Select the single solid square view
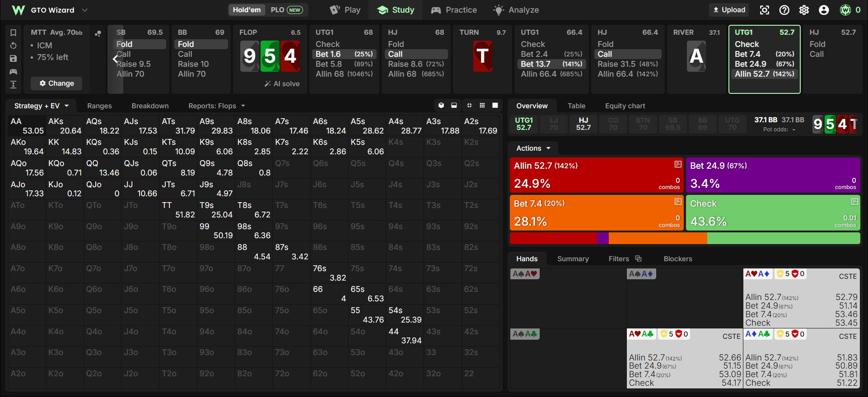868x397 pixels. point(495,106)
